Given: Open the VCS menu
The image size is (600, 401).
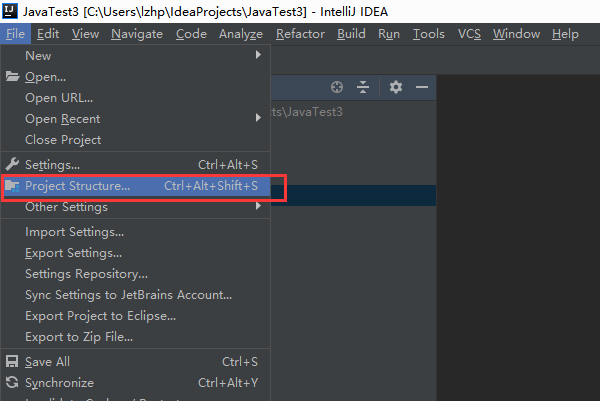Looking at the screenshot, I should pos(469,34).
